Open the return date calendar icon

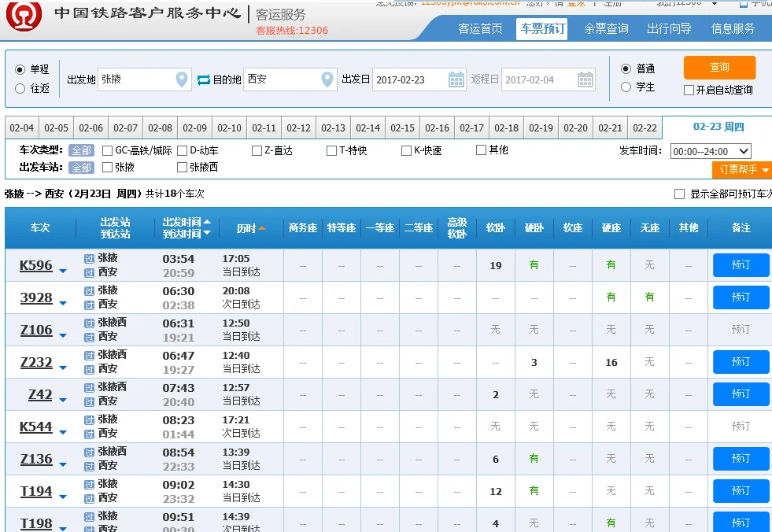coord(584,79)
